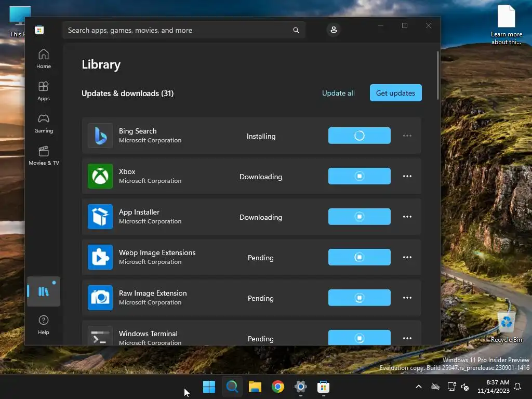
Task: Open the user account profile icon
Action: pyautogui.click(x=334, y=30)
